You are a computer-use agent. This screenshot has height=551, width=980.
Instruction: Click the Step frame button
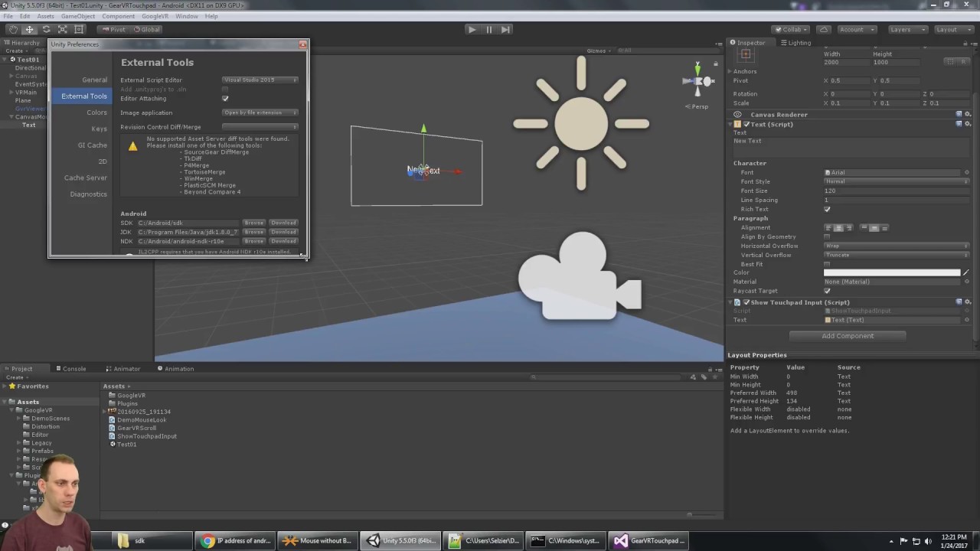click(x=505, y=29)
